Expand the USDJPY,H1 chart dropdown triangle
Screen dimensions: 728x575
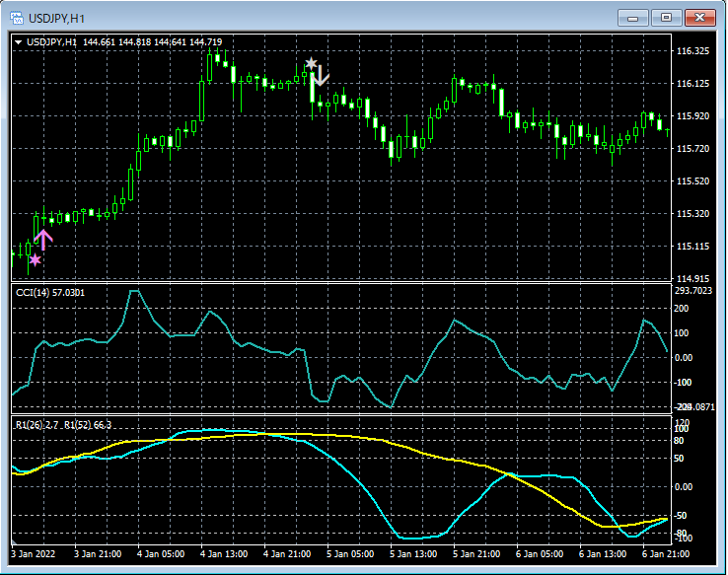(x=18, y=41)
